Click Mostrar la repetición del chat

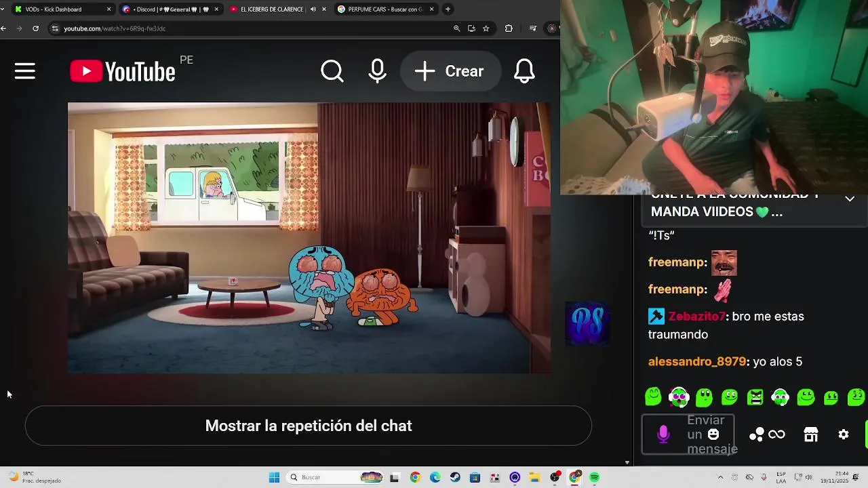click(309, 426)
